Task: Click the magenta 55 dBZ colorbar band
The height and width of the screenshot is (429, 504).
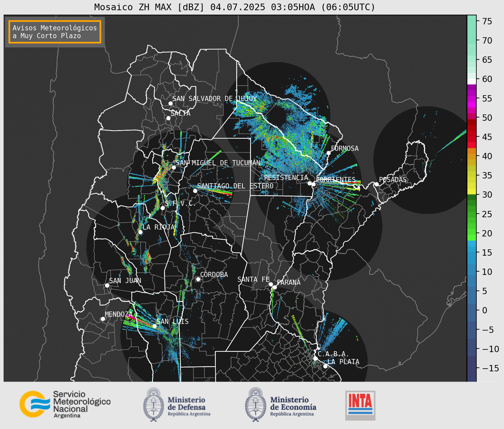Action: pyautogui.click(x=472, y=99)
